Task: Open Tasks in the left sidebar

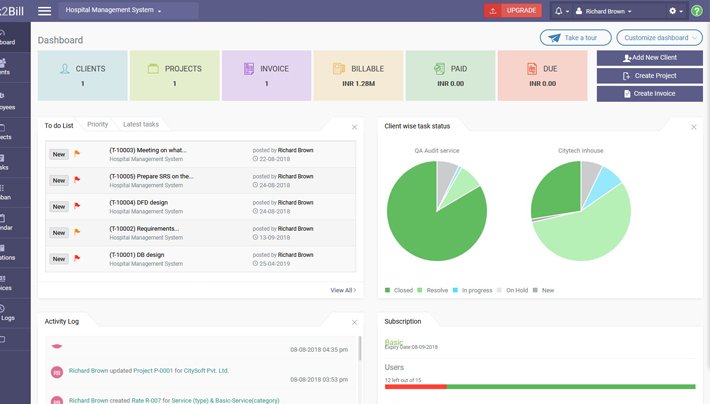Action: (7, 162)
